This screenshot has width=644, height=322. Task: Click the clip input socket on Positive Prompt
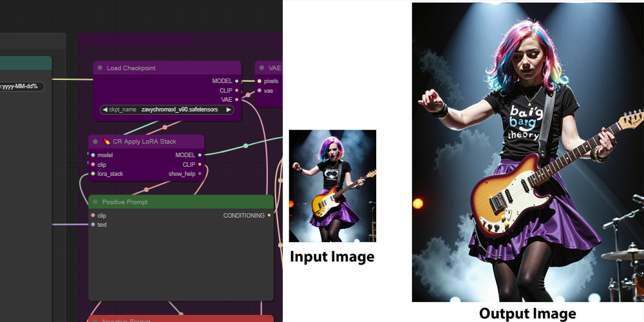click(93, 215)
